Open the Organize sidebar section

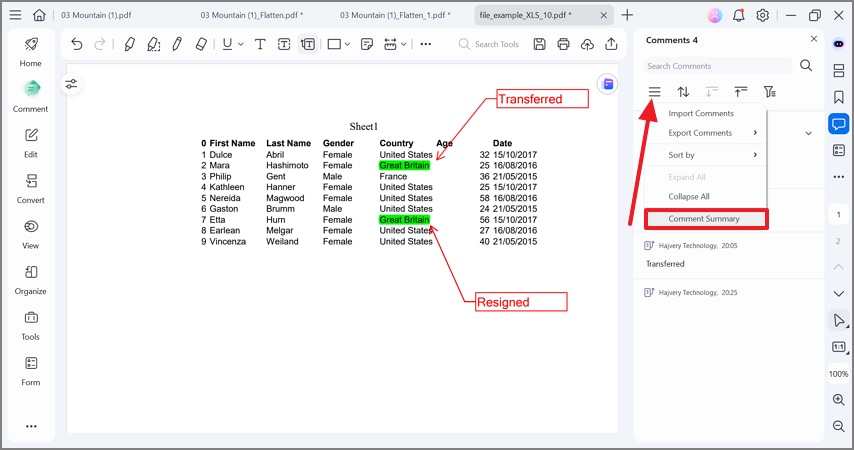point(30,280)
